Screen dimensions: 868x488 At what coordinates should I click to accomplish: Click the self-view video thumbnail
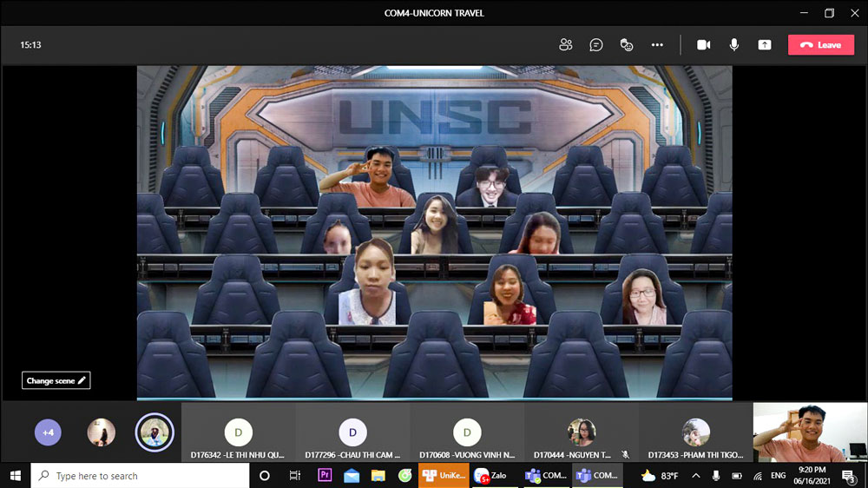click(x=810, y=432)
